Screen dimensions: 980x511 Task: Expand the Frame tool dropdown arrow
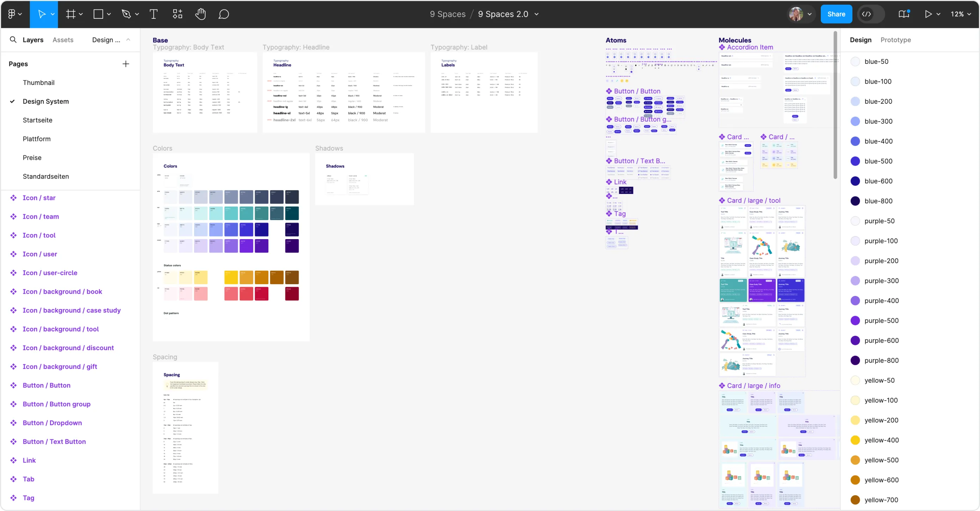(81, 14)
